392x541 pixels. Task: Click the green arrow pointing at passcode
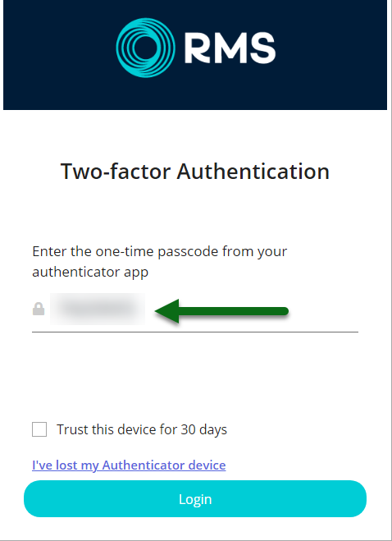[221, 311]
